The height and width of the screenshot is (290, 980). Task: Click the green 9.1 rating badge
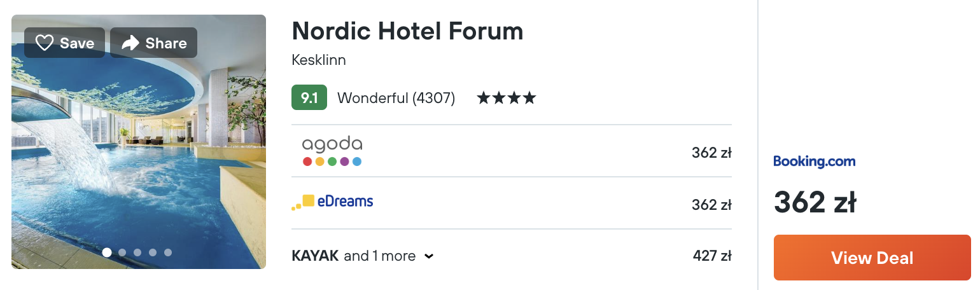click(309, 98)
